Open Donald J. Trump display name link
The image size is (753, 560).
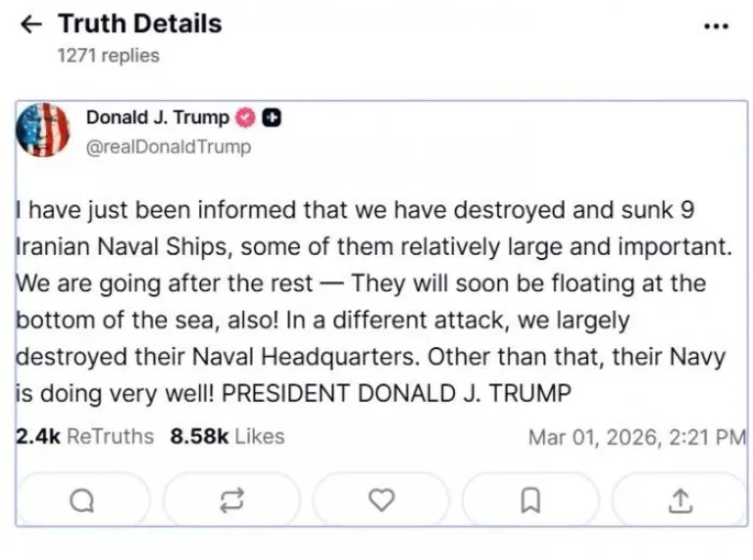[157, 118]
